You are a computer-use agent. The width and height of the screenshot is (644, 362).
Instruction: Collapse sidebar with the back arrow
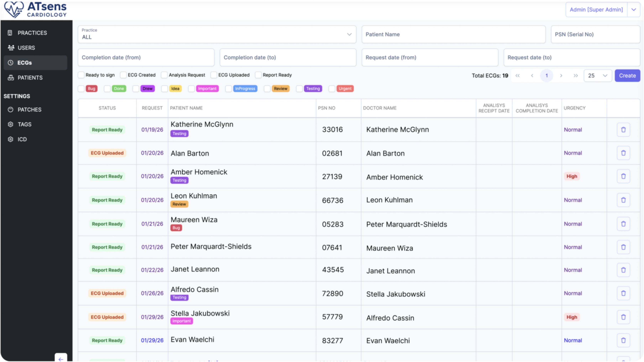pyautogui.click(x=61, y=359)
